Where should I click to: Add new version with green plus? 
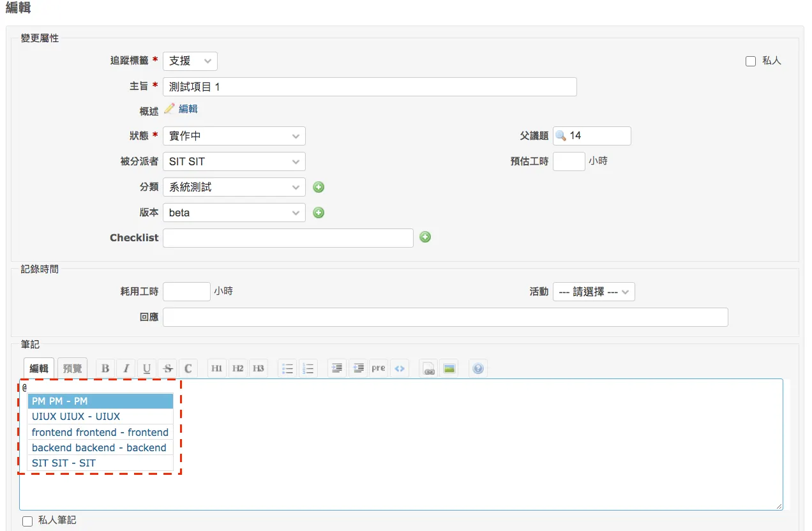click(x=319, y=213)
